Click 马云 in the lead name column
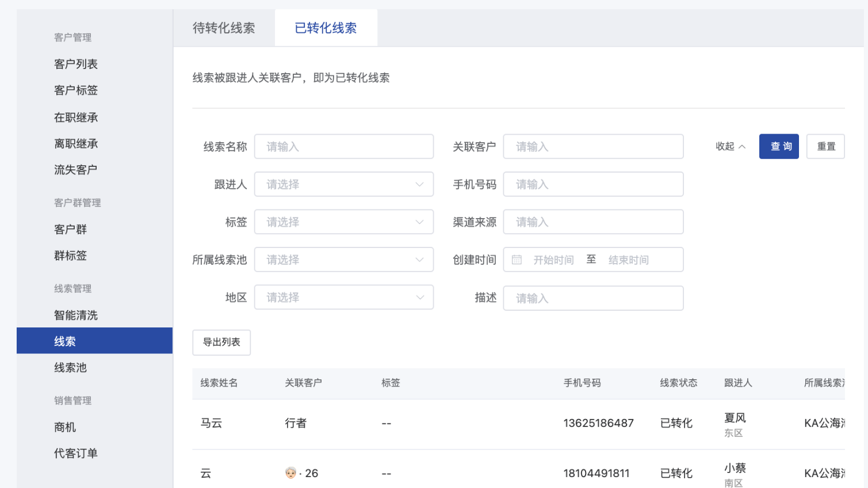Viewport: 868px width, 488px height. [x=211, y=423]
